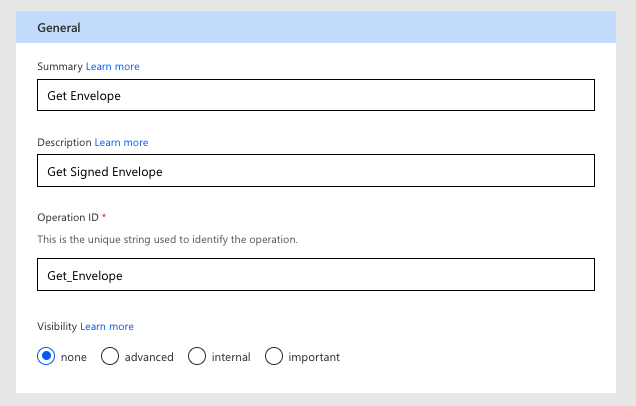Open the Learn more link beside Summary
The height and width of the screenshot is (406, 636).
tap(113, 67)
